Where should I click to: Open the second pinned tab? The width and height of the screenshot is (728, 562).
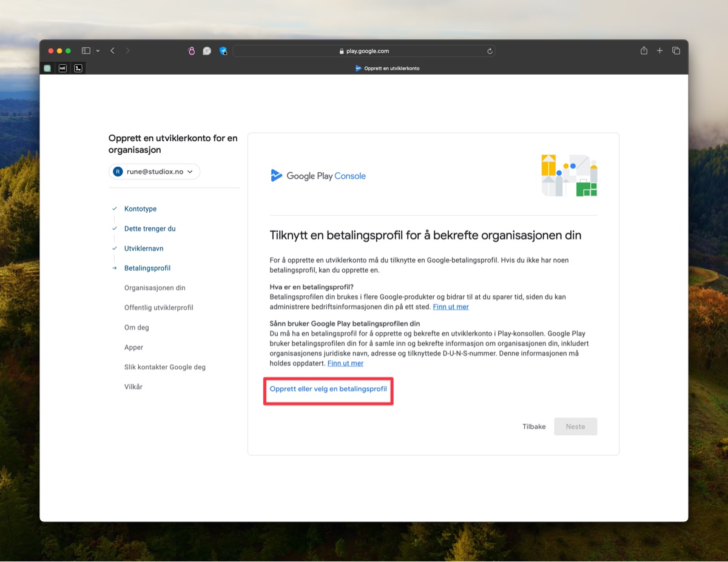62,69
